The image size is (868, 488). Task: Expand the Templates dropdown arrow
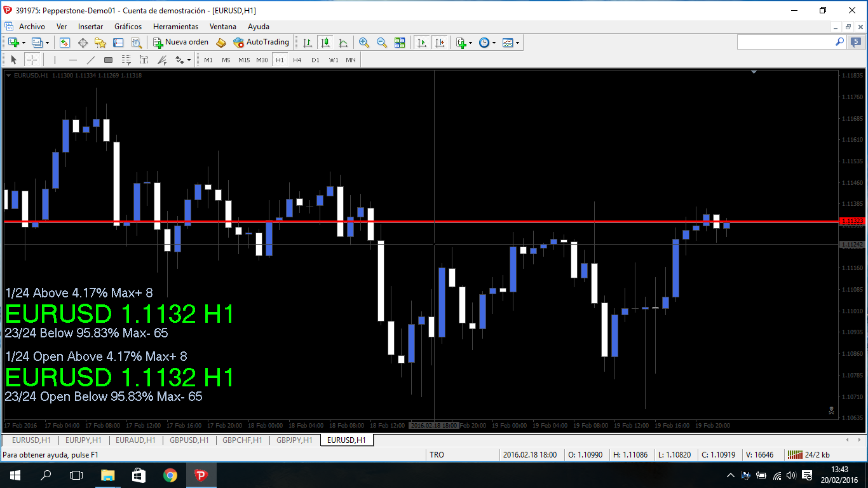[518, 43]
